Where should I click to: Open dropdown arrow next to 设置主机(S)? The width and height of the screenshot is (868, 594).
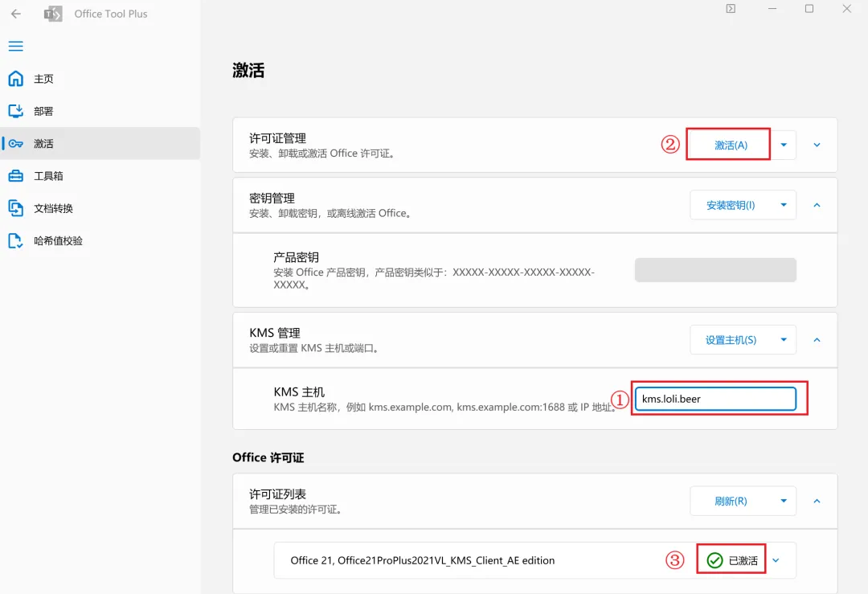(784, 340)
